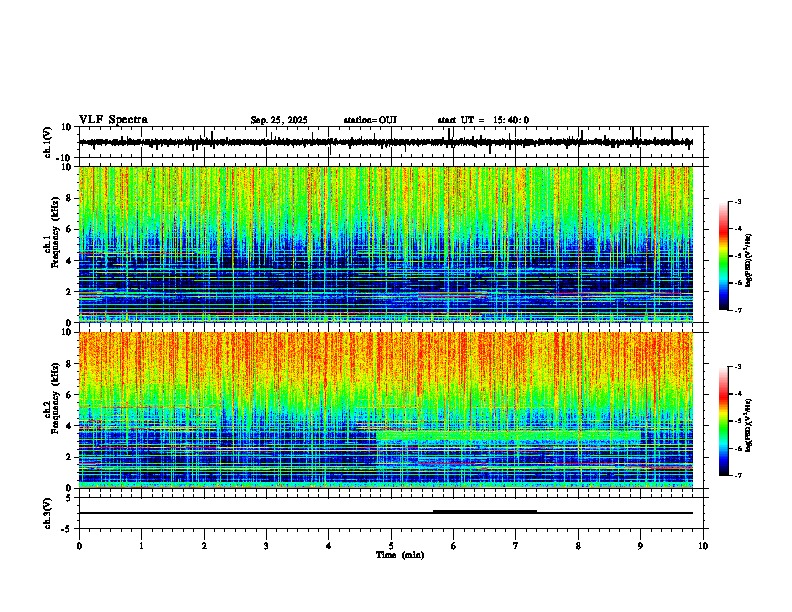This screenshot has height=612, width=792.
Task: Click the 'ch.1(V)' axis label
Action: pyautogui.click(x=49, y=142)
